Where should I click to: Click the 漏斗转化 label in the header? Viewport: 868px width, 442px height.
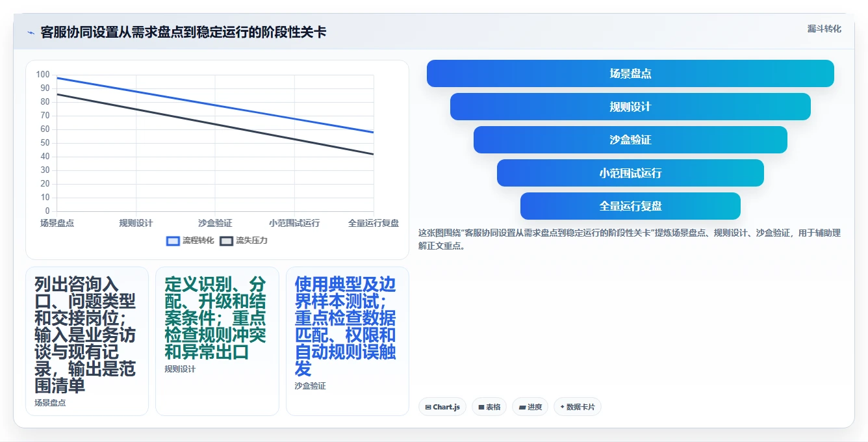(x=824, y=29)
